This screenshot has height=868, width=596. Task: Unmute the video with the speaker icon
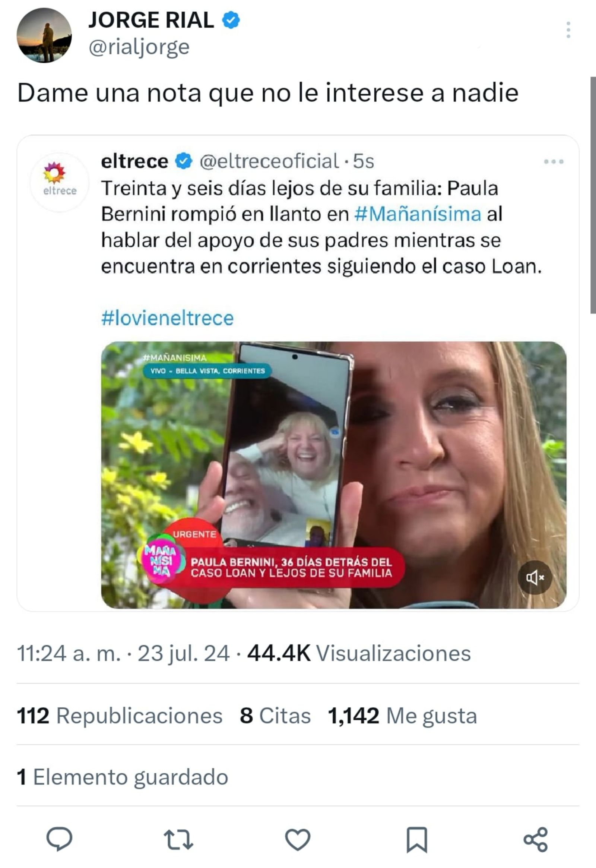point(535,577)
